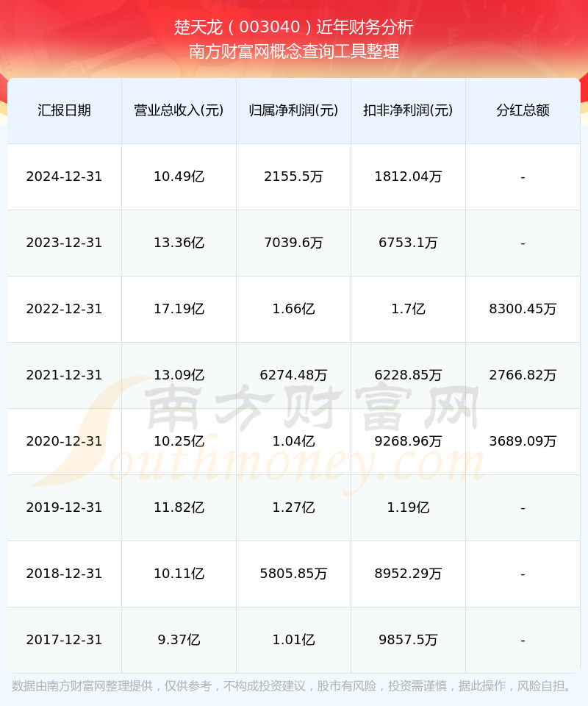Click adjusted profit value 6753.1万
This screenshot has width=588, height=706.
pos(408,243)
